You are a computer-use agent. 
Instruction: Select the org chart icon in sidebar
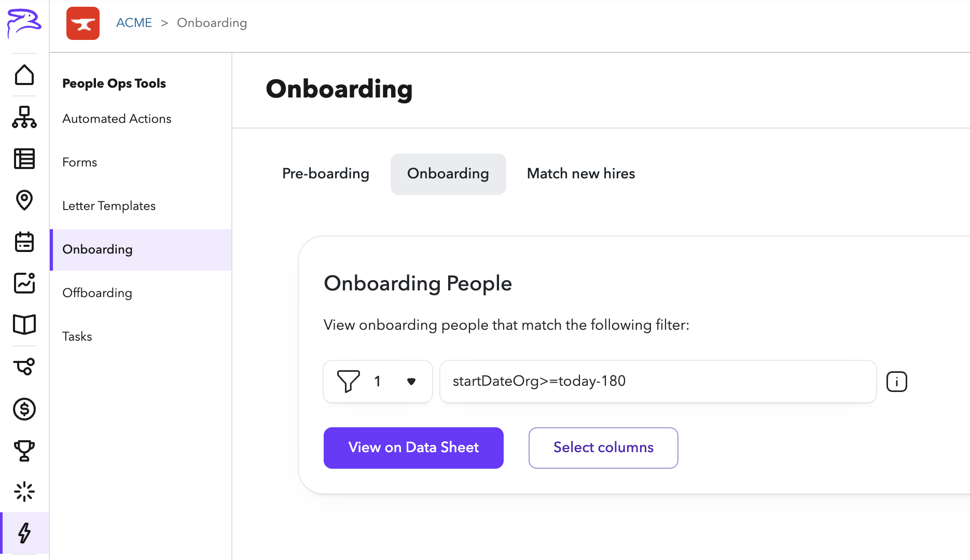24,117
